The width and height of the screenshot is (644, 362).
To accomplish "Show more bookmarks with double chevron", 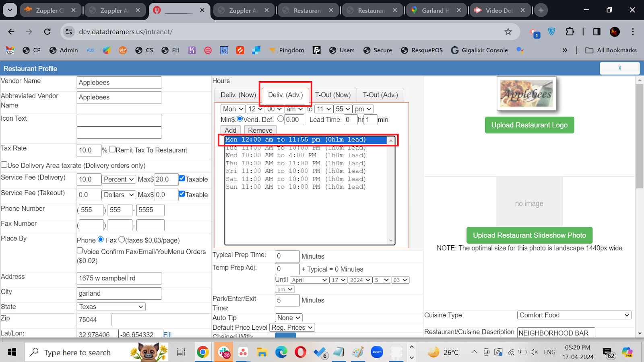I will click(x=565, y=50).
